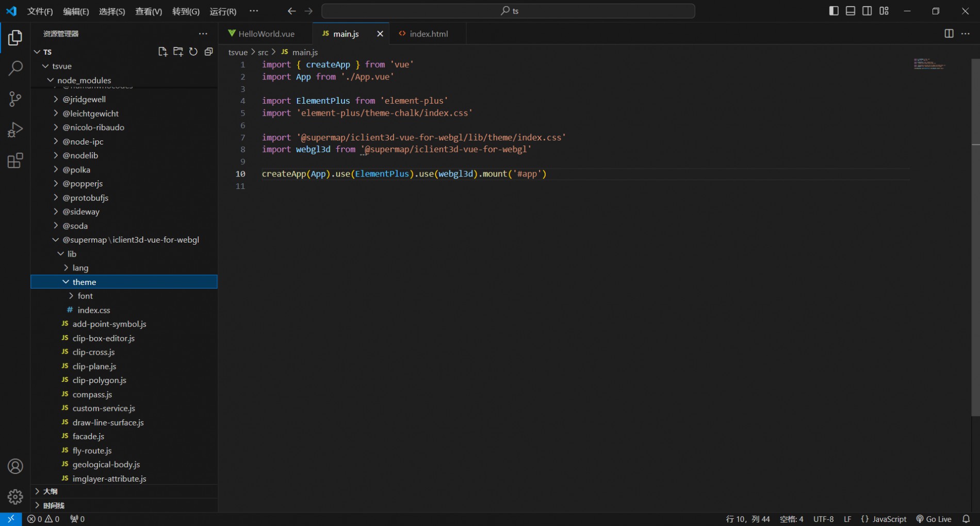Click the editor minimap preview

[x=929, y=64]
